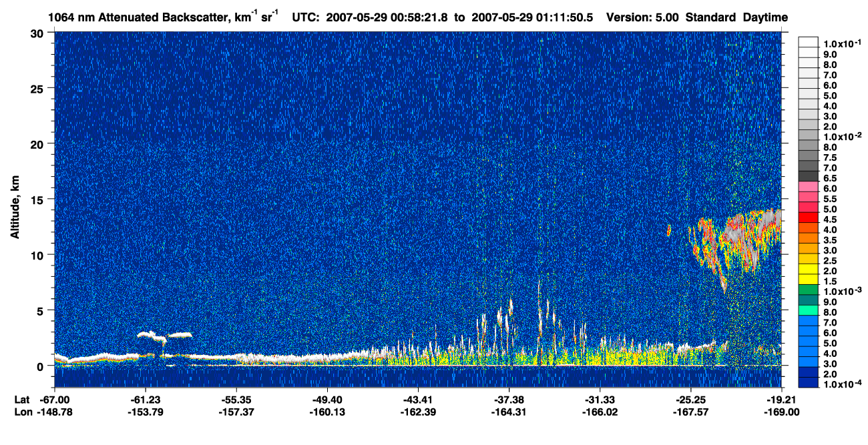Click the colorbar label '1.0x10-4'

tap(843, 384)
